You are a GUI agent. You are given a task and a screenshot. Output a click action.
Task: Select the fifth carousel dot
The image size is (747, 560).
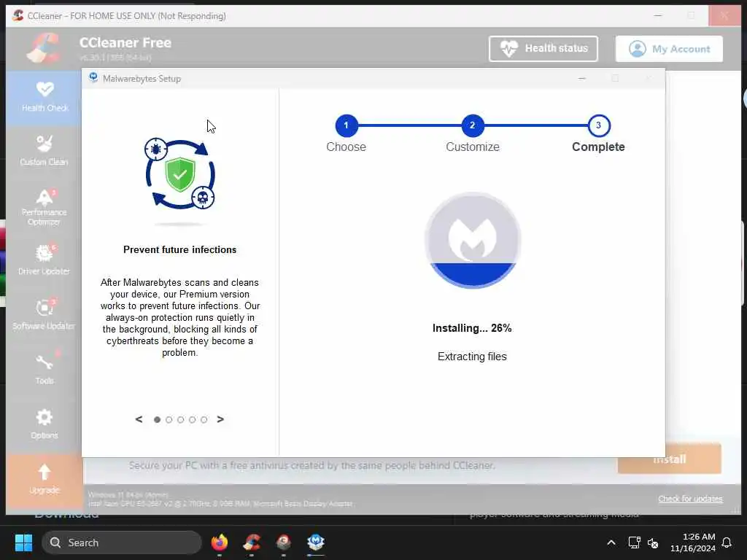[204, 419]
